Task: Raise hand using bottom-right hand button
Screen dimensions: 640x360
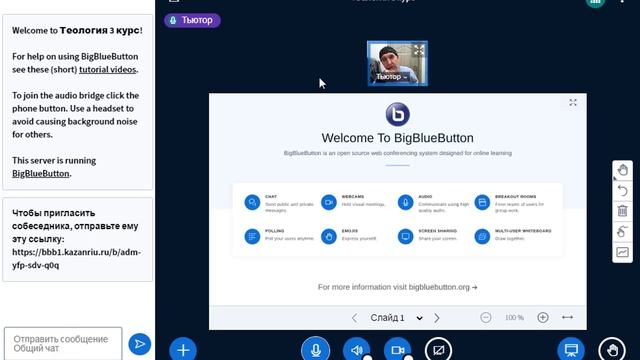Action: [x=612, y=350]
